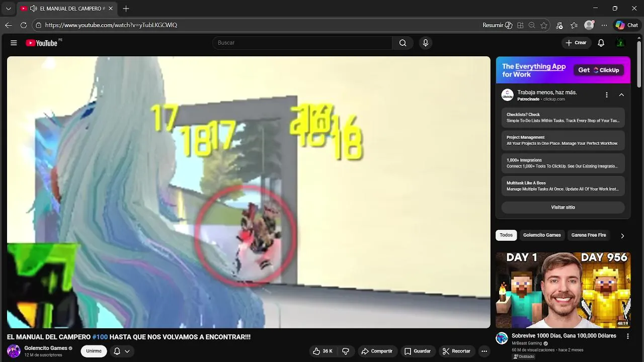Open browser settings and more menu
644x362 pixels.
pyautogui.click(x=604, y=25)
